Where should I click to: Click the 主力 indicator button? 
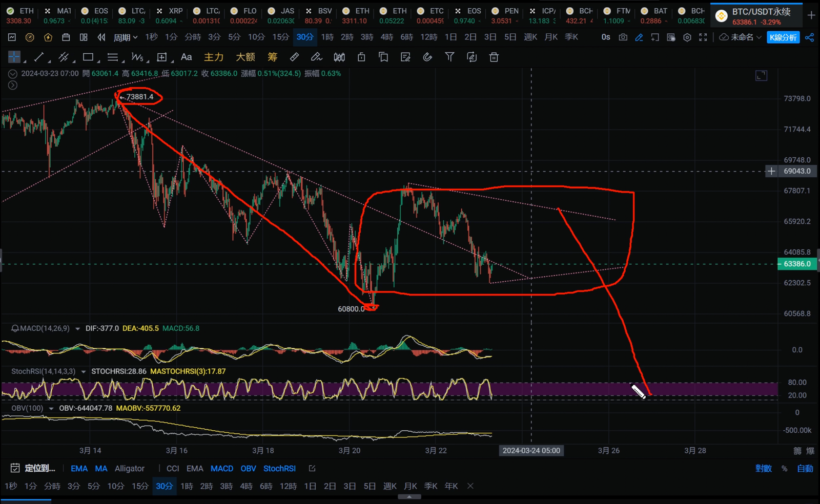(214, 57)
